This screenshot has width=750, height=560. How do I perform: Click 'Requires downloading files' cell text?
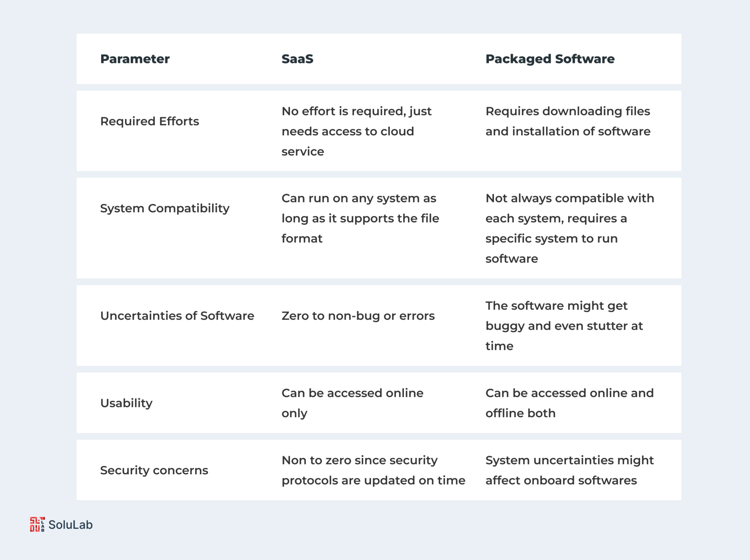tap(568, 121)
